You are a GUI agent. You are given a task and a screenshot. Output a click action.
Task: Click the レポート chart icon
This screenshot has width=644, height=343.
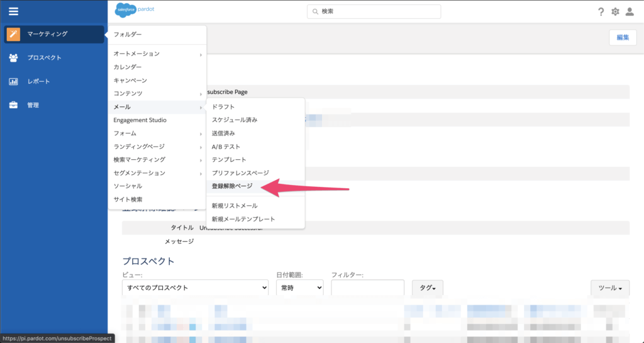coord(14,81)
